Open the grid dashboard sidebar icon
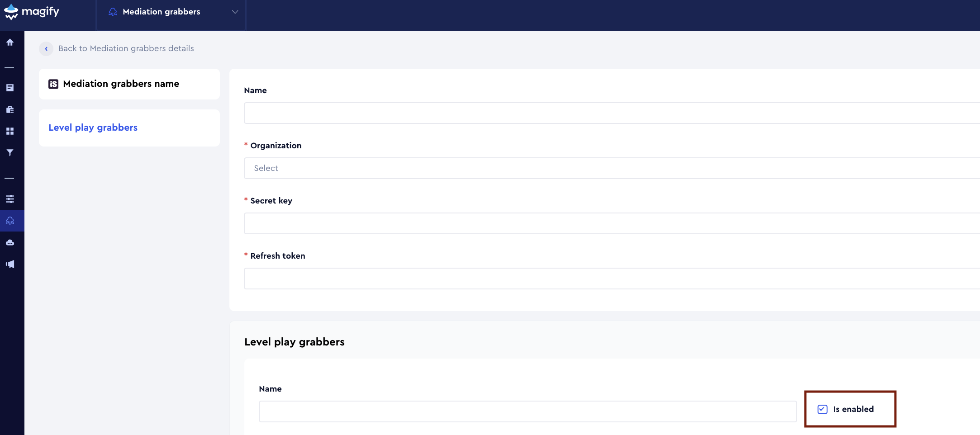980x435 pixels. (x=10, y=131)
